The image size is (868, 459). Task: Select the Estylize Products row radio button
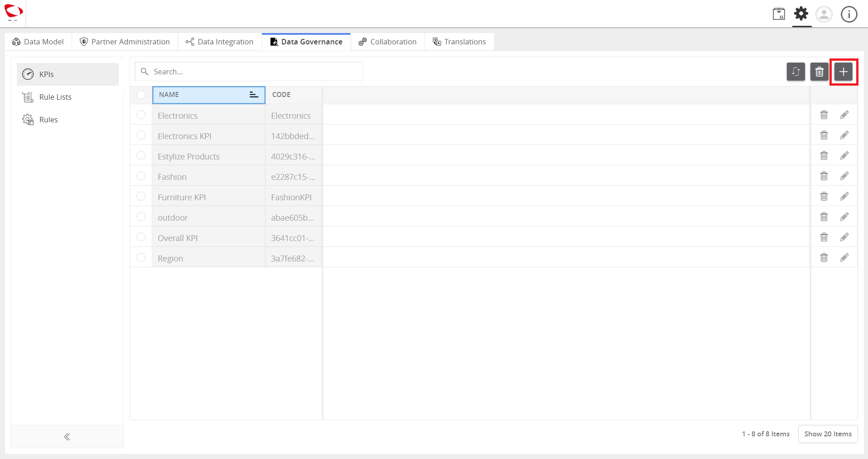pyautogui.click(x=141, y=155)
